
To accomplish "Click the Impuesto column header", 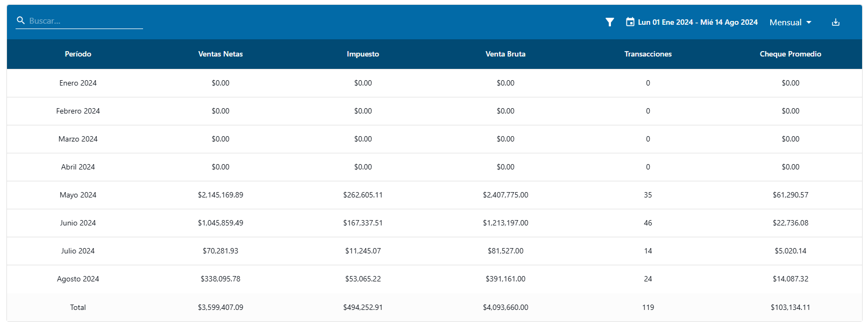I will coord(363,54).
